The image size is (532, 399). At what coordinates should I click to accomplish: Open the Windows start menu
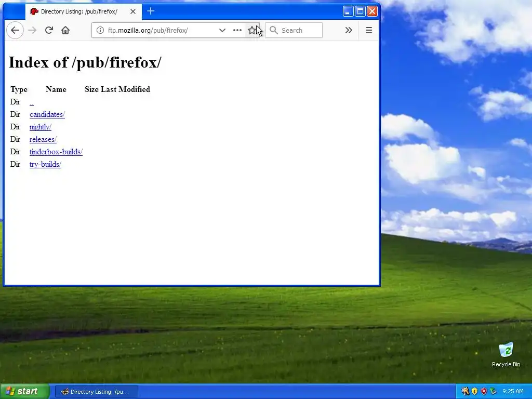click(25, 391)
